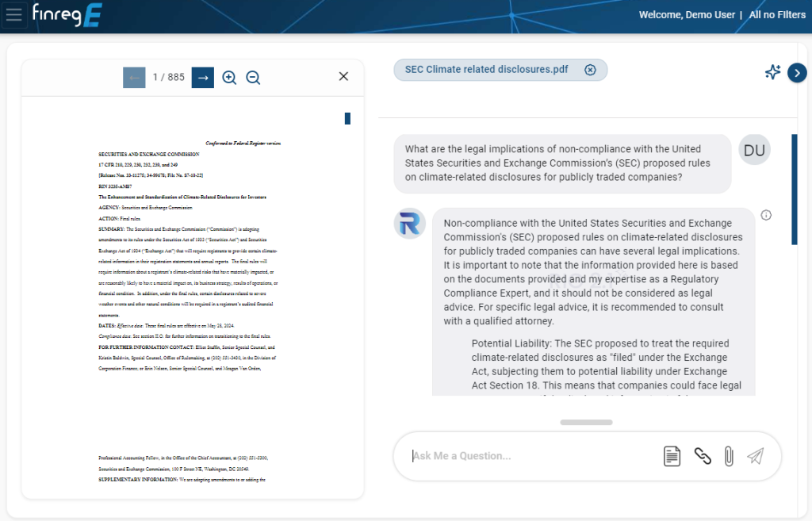Zoom in on the PDF document
The image size is (812, 521).
point(229,77)
